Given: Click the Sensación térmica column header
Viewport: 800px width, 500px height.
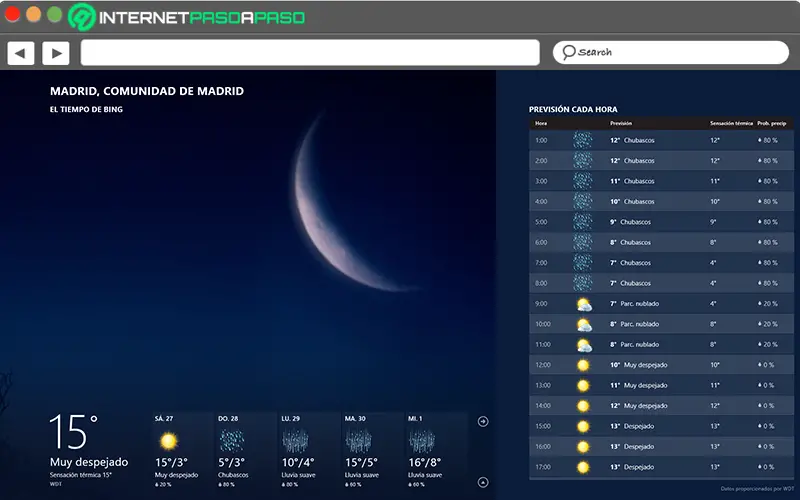Looking at the screenshot, I should (731, 123).
